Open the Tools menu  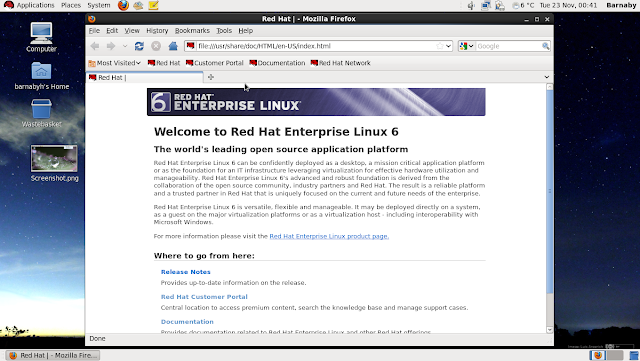click(224, 31)
